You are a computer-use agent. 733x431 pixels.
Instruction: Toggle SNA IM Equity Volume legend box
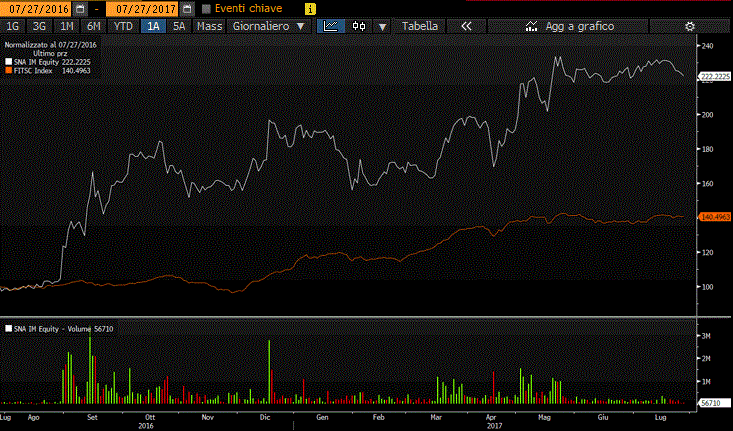pyautogui.click(x=9, y=328)
